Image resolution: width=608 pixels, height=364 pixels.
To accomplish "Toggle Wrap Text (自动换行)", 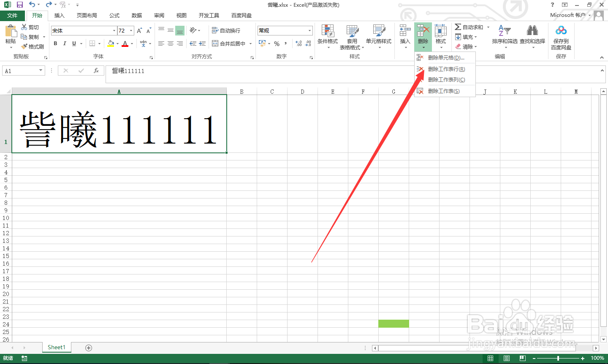I will [x=226, y=30].
